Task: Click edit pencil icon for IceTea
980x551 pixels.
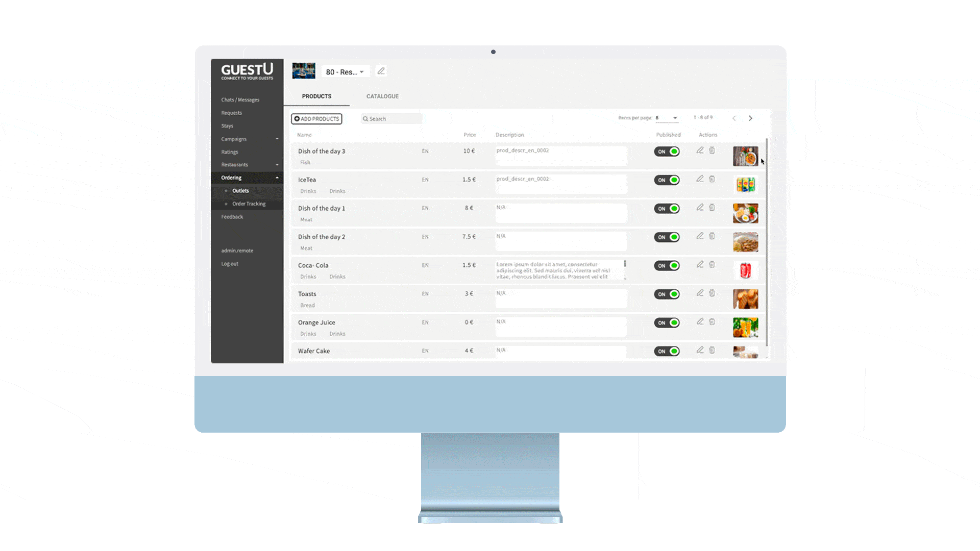Action: tap(700, 179)
